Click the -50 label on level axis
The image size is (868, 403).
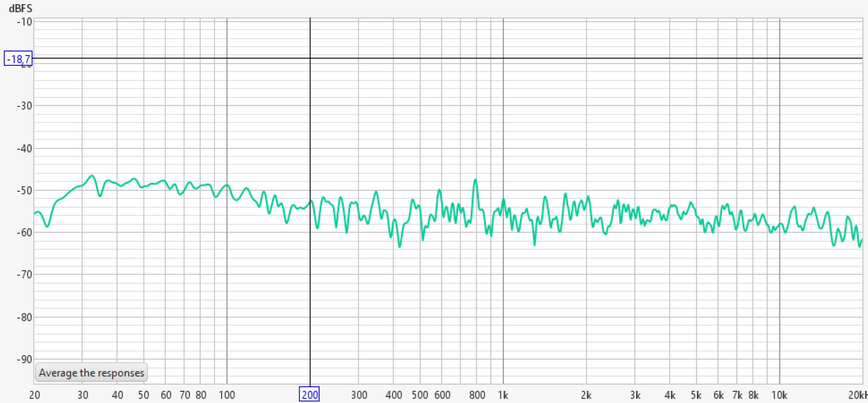(x=24, y=190)
